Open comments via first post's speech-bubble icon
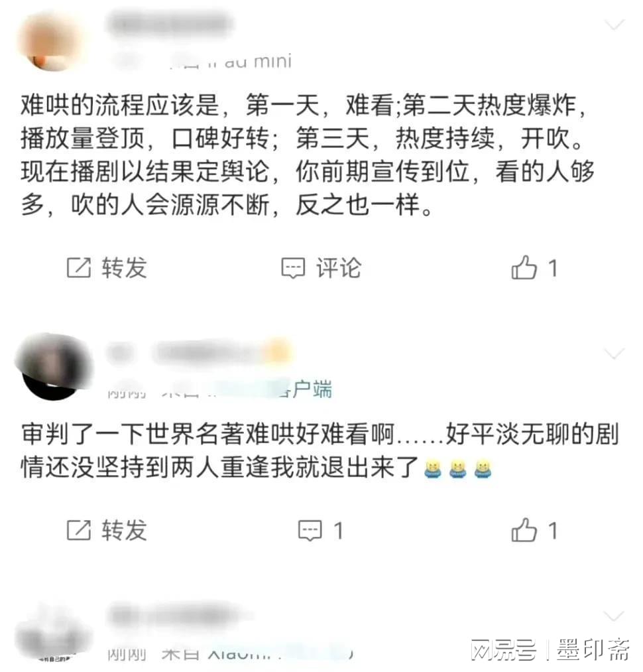 [293, 268]
